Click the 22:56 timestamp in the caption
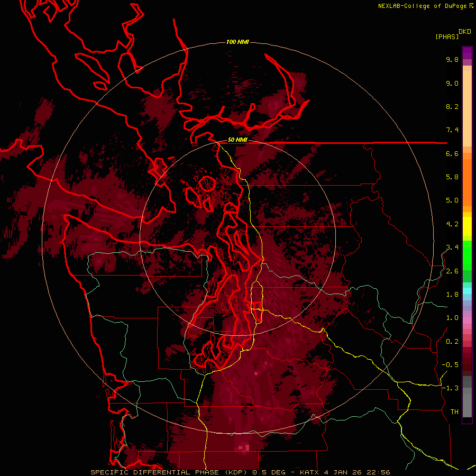Screen dimensions: 476x476 (x=379, y=472)
